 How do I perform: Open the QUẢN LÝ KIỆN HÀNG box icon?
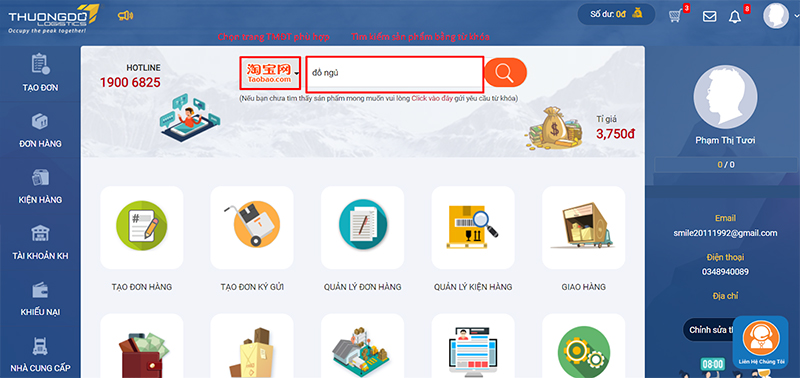[473, 227]
